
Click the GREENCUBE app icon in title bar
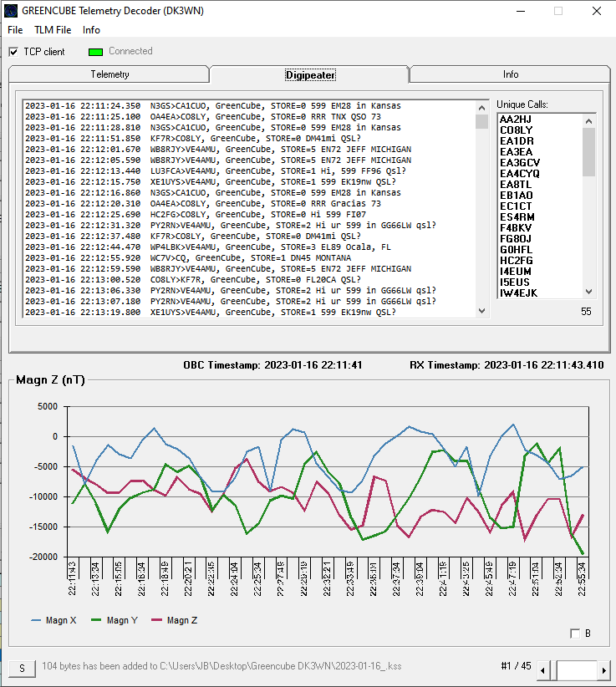(x=11, y=11)
